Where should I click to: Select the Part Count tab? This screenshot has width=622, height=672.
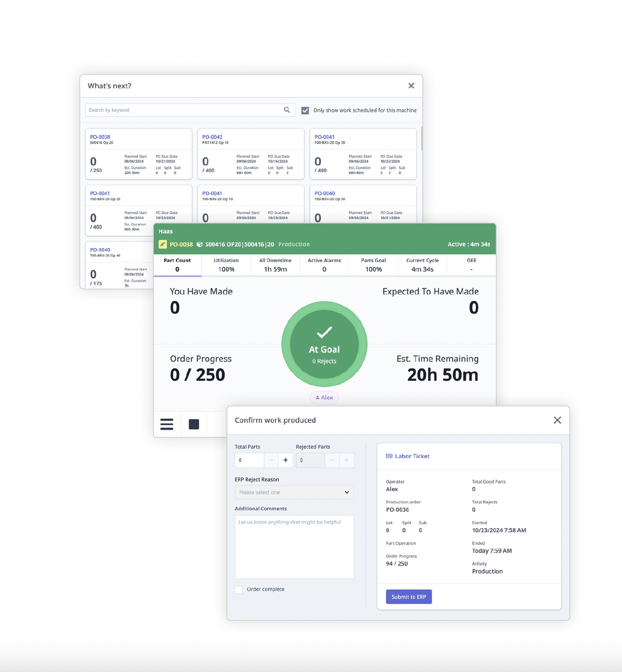coord(177,265)
